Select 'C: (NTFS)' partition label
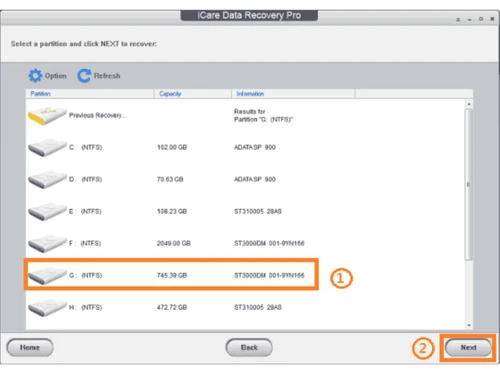The height and width of the screenshot is (375, 500). pyautogui.click(x=85, y=147)
